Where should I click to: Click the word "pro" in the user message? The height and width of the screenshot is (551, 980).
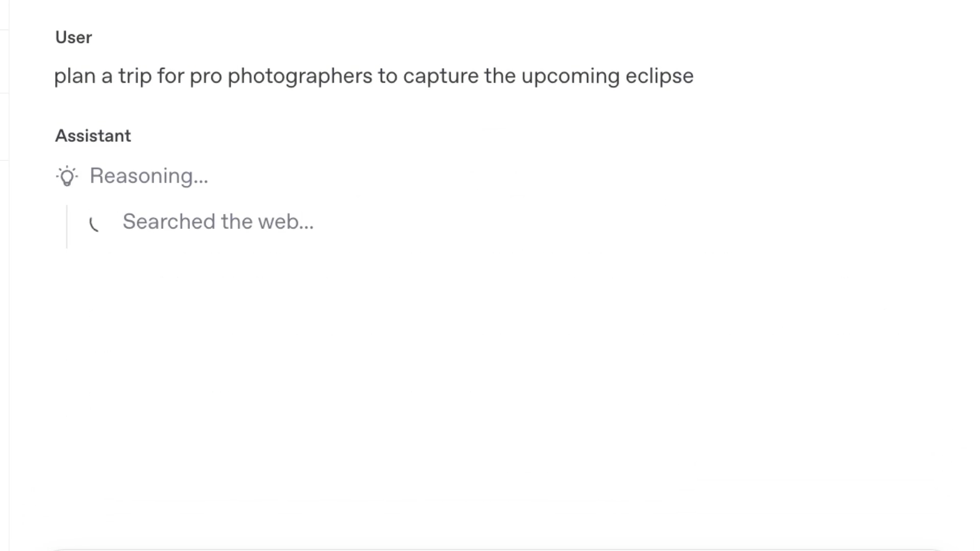206,78
